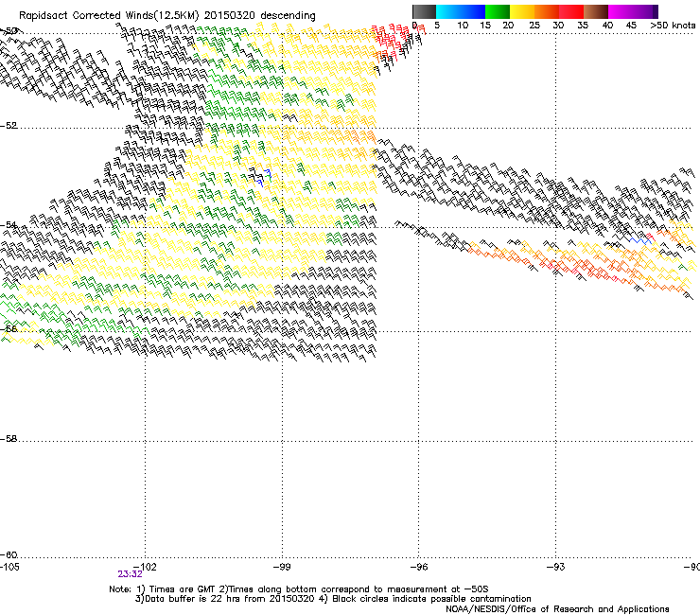Screen dimensions: 700x615
Task: Click the longitude label -105
Action: tap(9, 567)
